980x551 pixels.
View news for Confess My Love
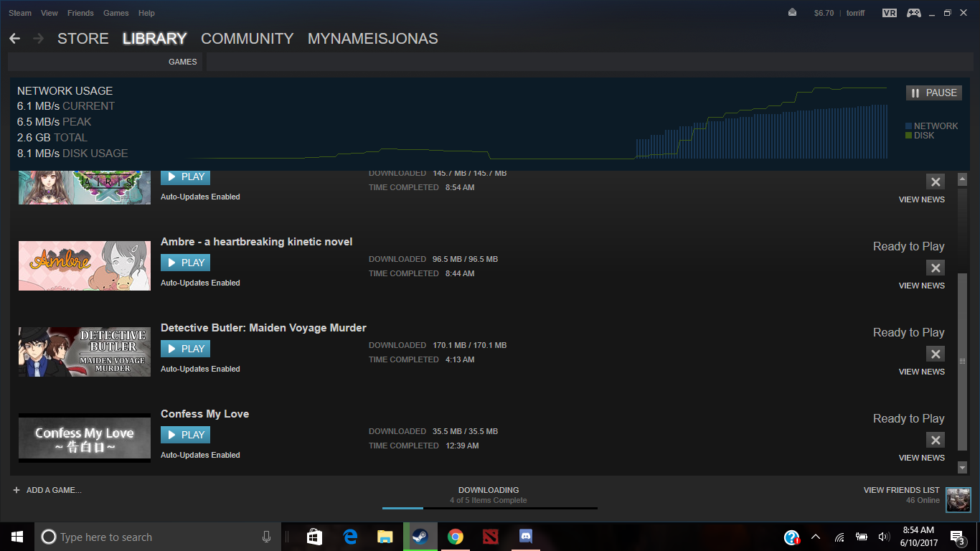pyautogui.click(x=922, y=458)
